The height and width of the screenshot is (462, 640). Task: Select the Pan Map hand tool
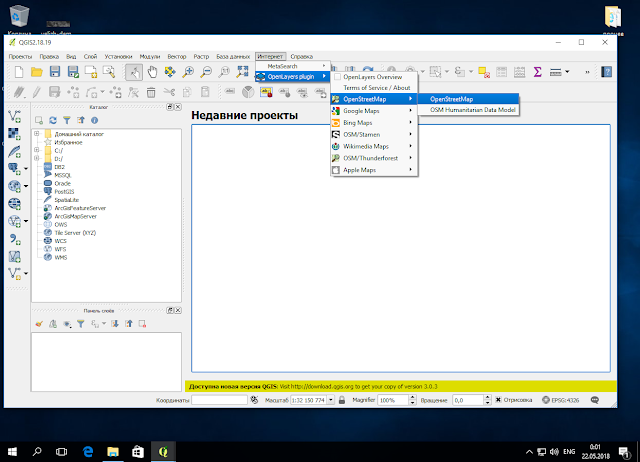(x=152, y=72)
